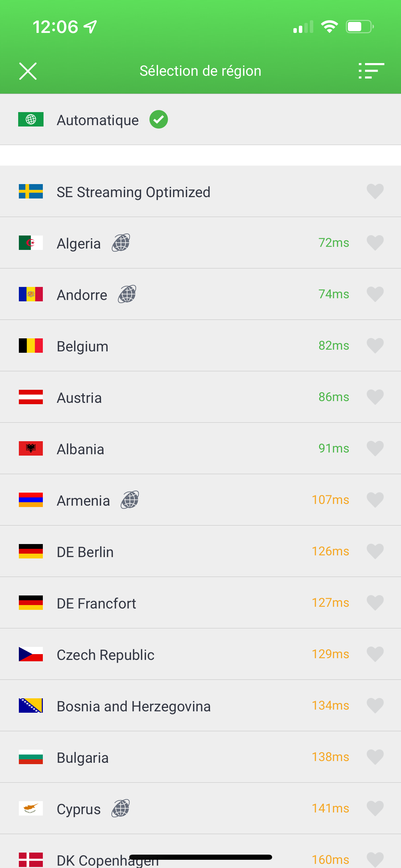Select the SE Streaming Optimized server
This screenshot has width=401, height=868.
[x=200, y=191]
